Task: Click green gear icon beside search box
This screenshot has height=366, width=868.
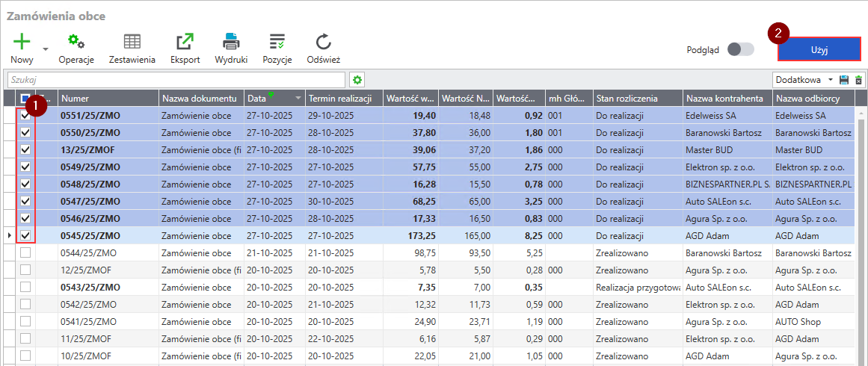Action: pos(357,80)
